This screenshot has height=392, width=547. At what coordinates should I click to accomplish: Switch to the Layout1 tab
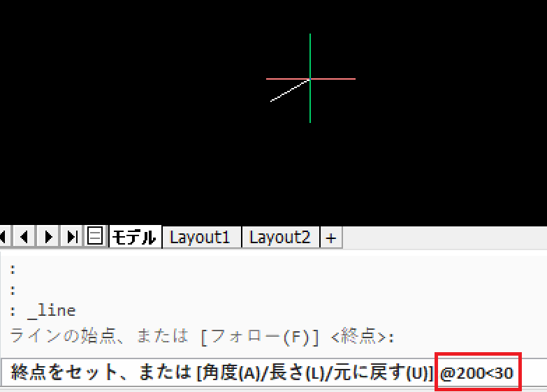click(x=202, y=237)
